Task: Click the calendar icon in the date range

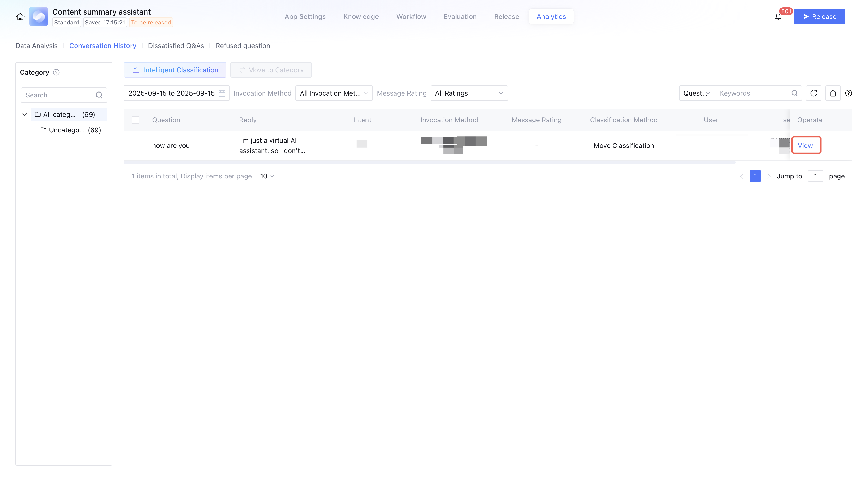Action: (222, 93)
